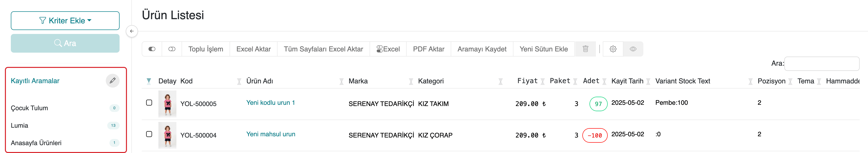
Task: Click the green 97 stock badge
Action: (598, 104)
